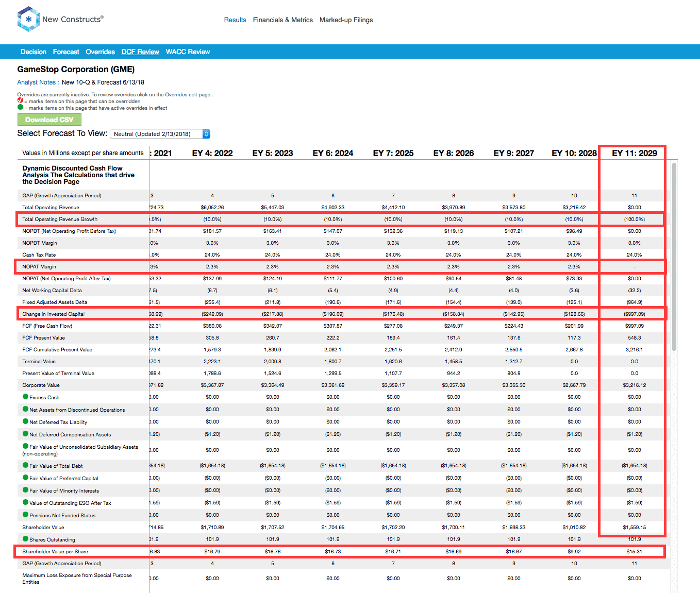Click the green active-override legend dot

click(x=20, y=107)
